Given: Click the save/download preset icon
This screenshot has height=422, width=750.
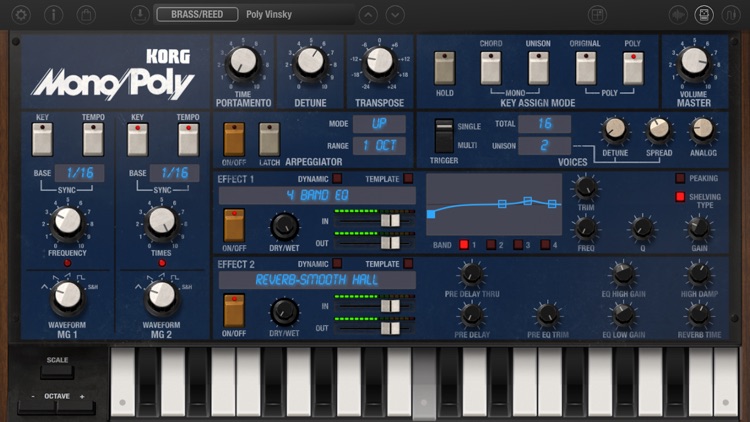Looking at the screenshot, I should (140, 15).
